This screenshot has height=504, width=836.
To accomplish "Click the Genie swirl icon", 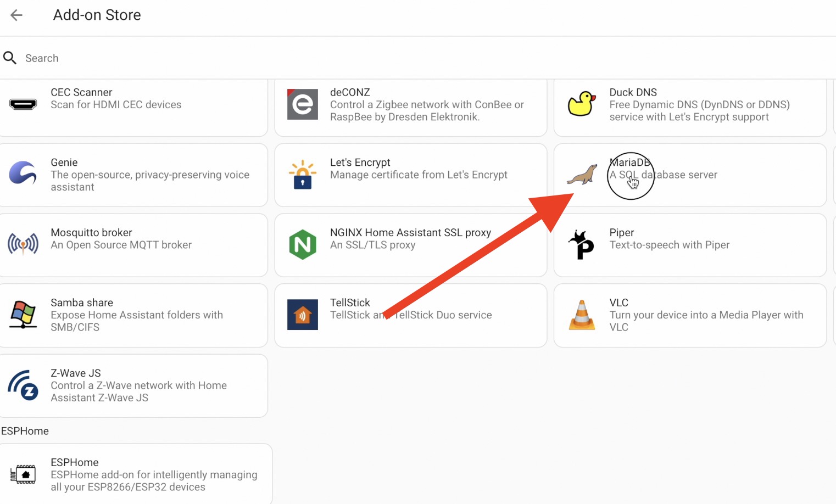I will (x=23, y=173).
